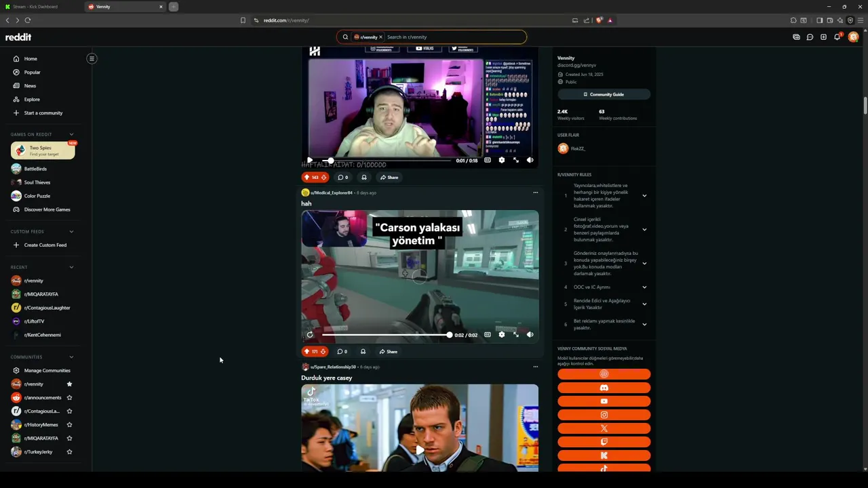The image size is (868, 488).
Task: Share the 'hah' post
Action: pos(389,352)
